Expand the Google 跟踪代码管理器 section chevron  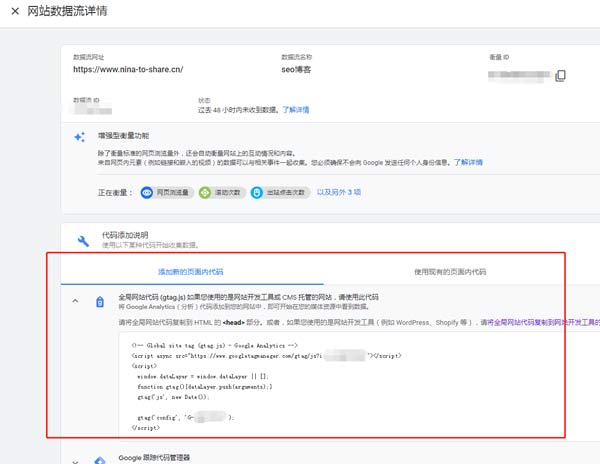tap(75, 461)
